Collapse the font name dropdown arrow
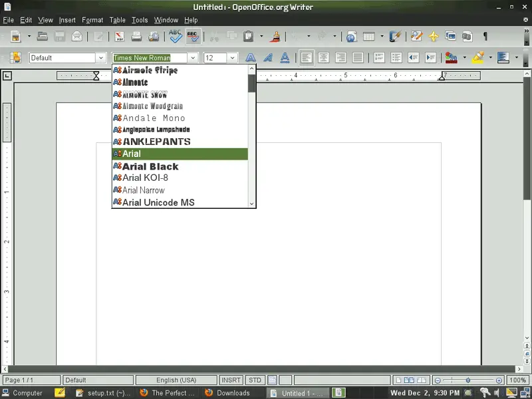This screenshot has height=399, width=532. [193, 58]
